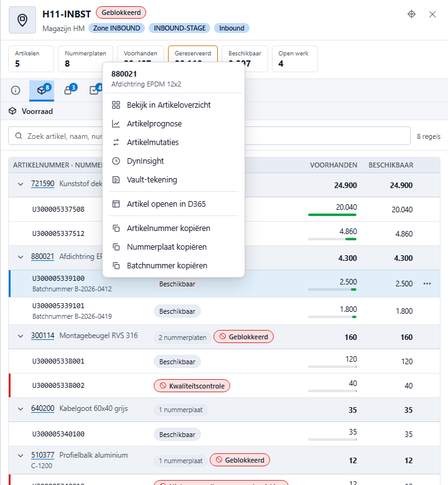Click grid icon next to Bekijk in Artikeloverzicht
Image resolution: width=448 pixels, height=485 pixels.
coord(116,105)
